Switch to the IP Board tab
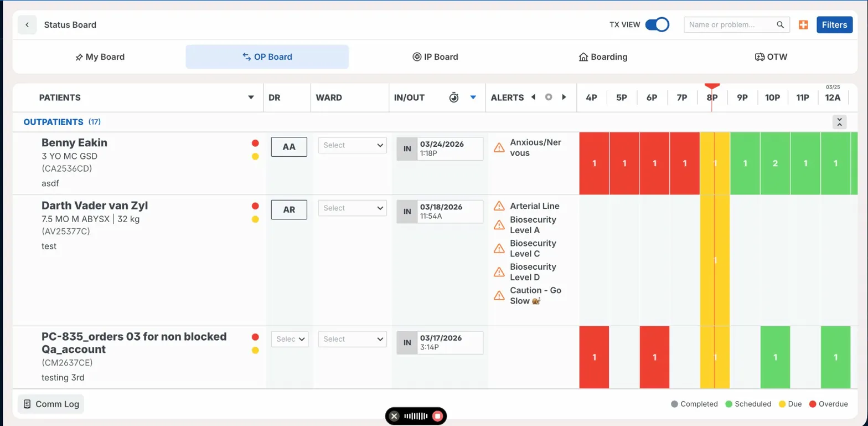868x426 pixels. tap(435, 57)
